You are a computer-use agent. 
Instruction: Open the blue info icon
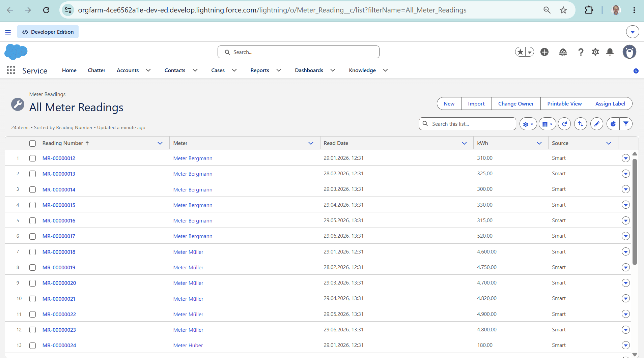click(636, 71)
